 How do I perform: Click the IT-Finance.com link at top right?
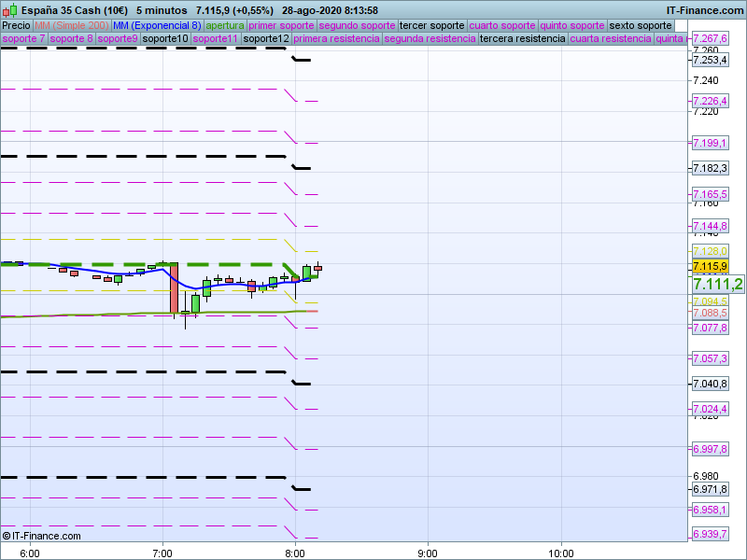point(704,9)
